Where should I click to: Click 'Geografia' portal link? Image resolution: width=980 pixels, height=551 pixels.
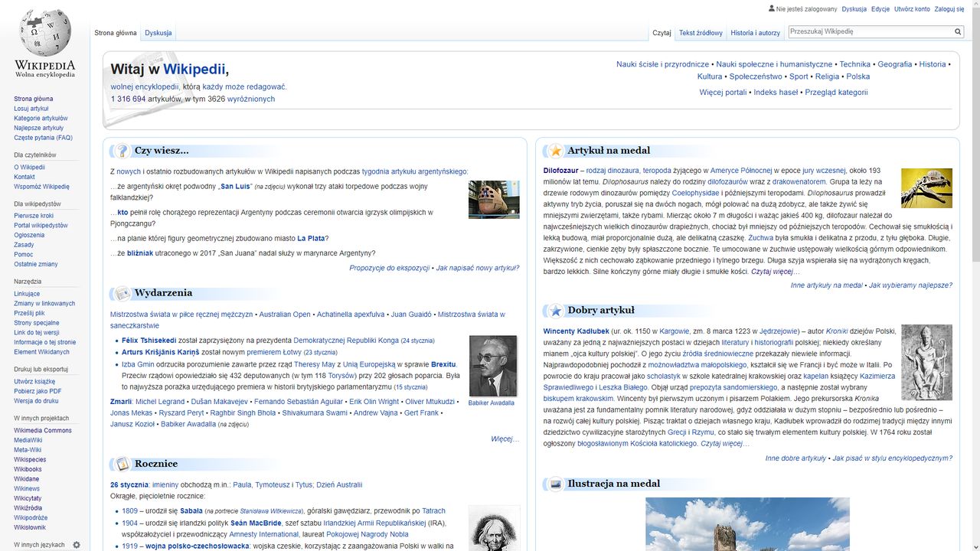coord(895,65)
